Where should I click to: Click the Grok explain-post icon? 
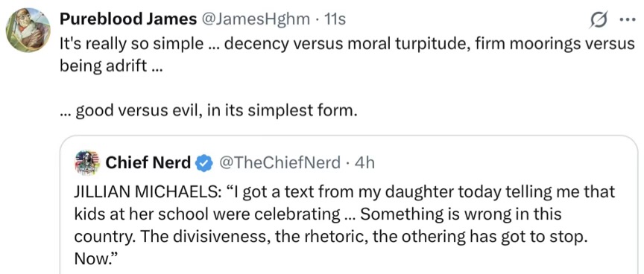pos(599,19)
